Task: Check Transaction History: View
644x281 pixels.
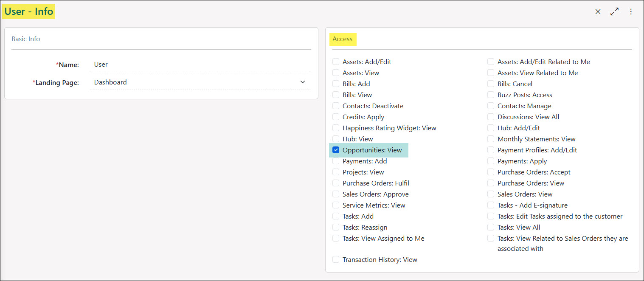Action: click(x=336, y=259)
